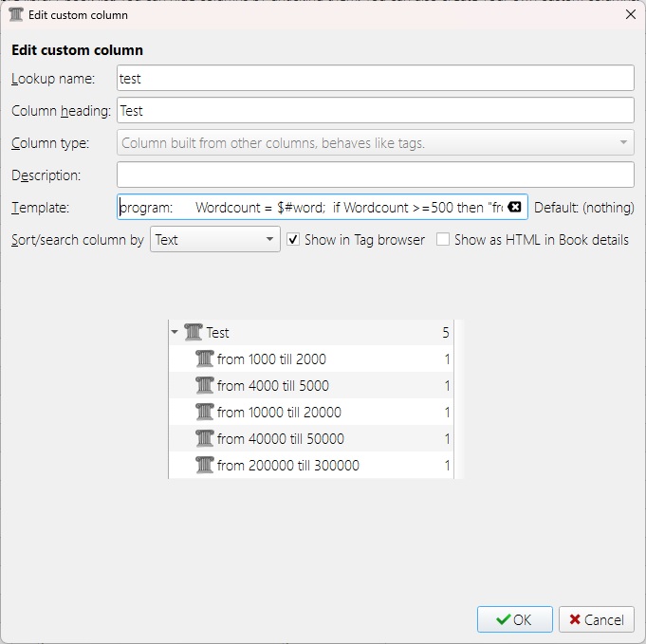646x644 pixels.
Task: Click icon next to 'from 1000 till 2000'
Action: [x=204, y=359]
